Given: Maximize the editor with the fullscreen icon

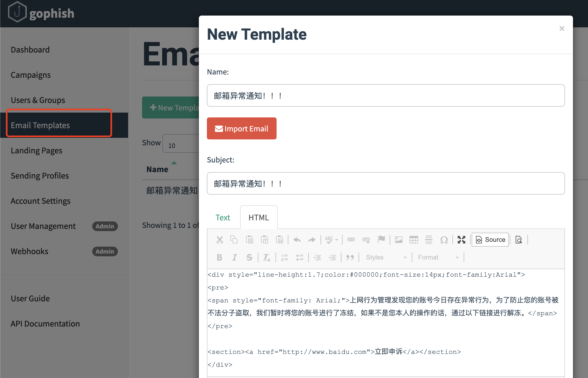Looking at the screenshot, I should pos(462,240).
